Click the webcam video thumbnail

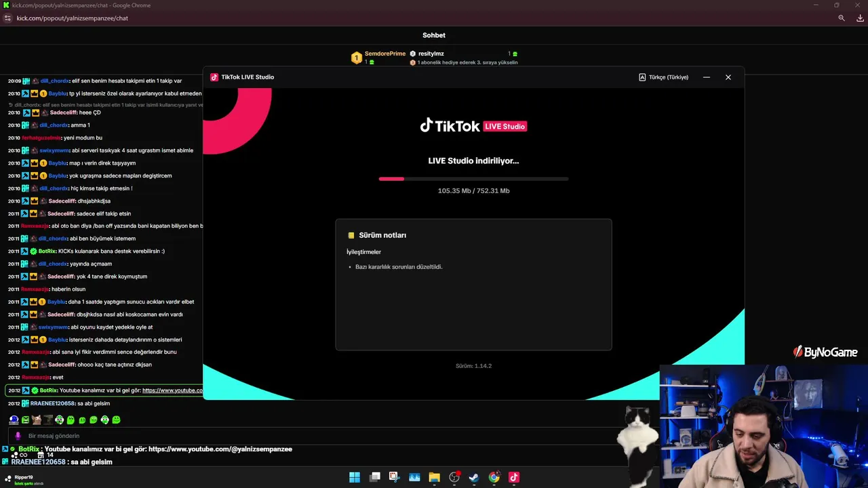pos(764,426)
